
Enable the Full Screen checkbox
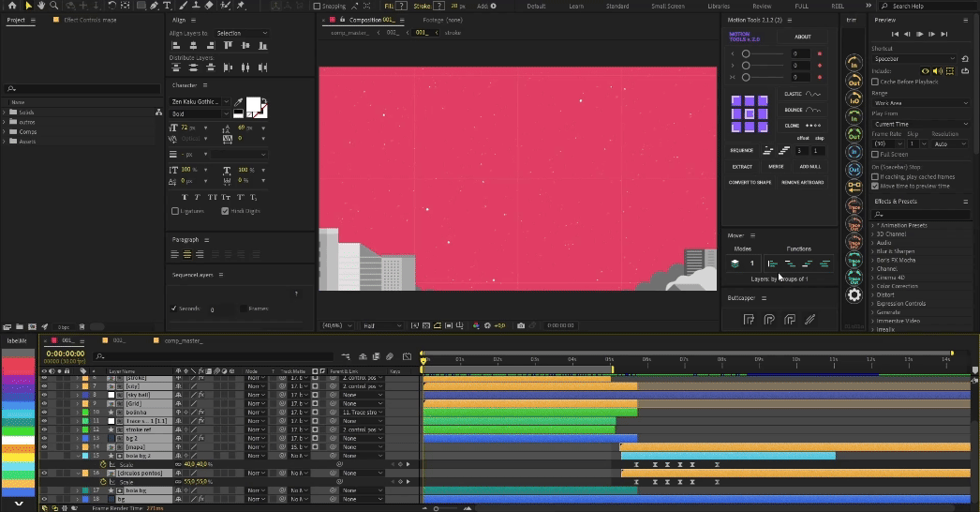(875, 154)
